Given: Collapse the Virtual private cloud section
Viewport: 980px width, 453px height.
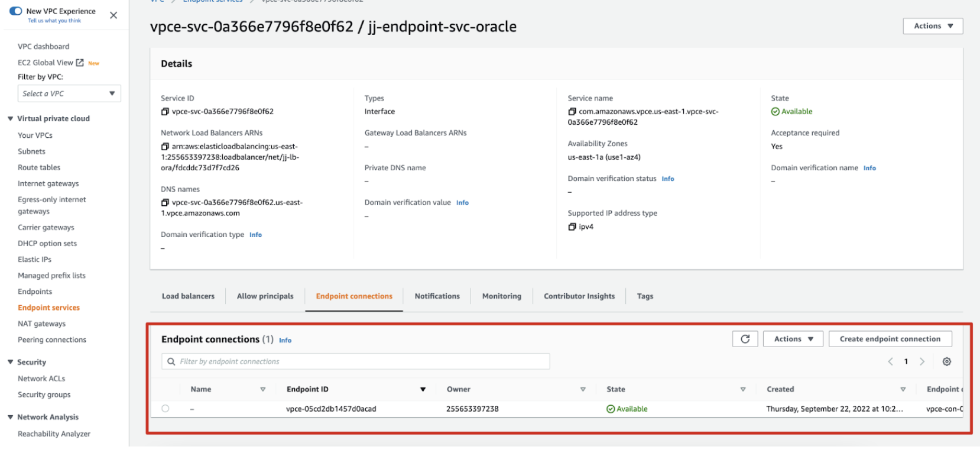Looking at the screenshot, I should tap(11, 119).
